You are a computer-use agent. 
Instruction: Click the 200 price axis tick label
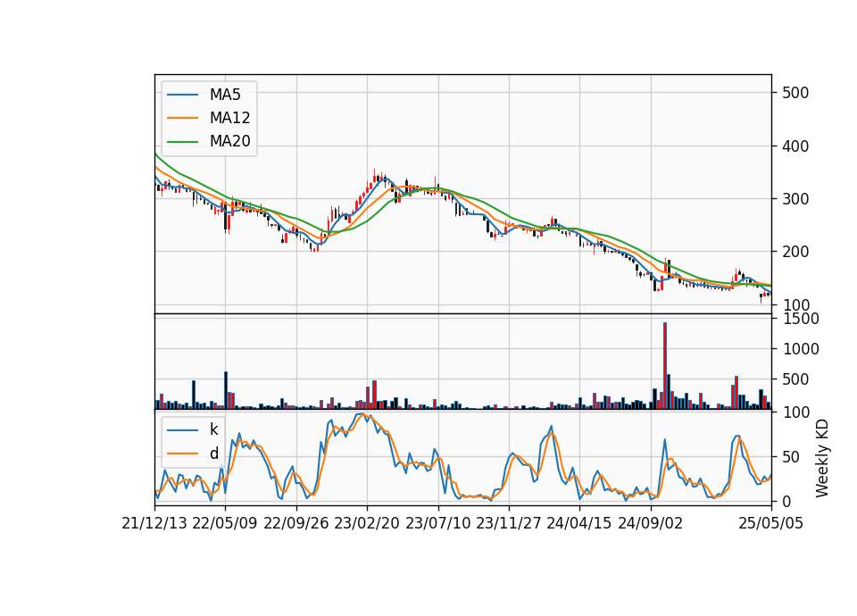(795, 252)
